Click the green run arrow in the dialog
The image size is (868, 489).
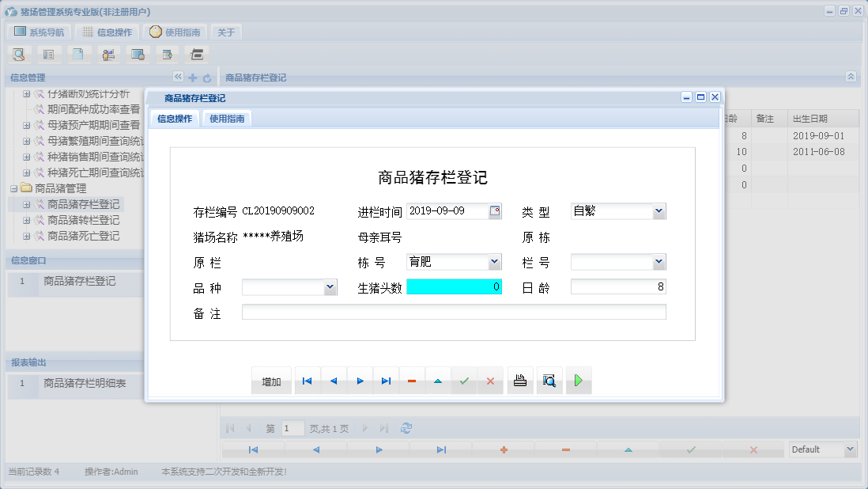(x=579, y=381)
